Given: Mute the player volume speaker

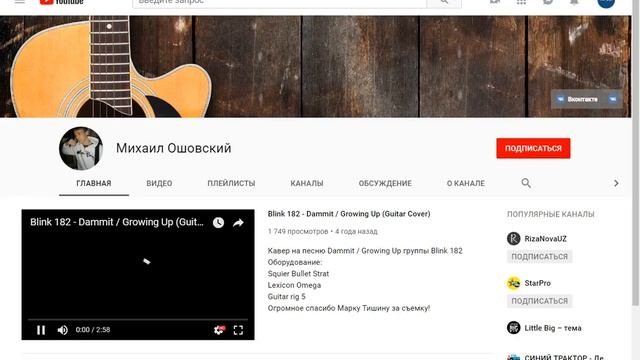Looking at the screenshot, I should [62, 330].
